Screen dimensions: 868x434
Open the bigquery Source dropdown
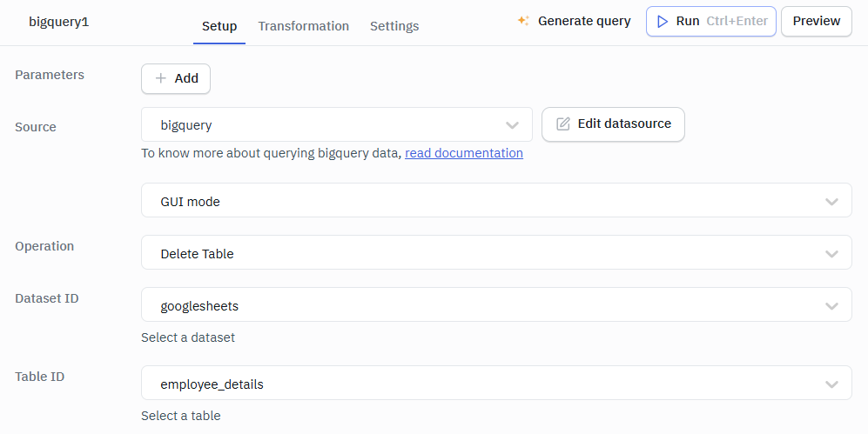pyautogui.click(x=337, y=124)
